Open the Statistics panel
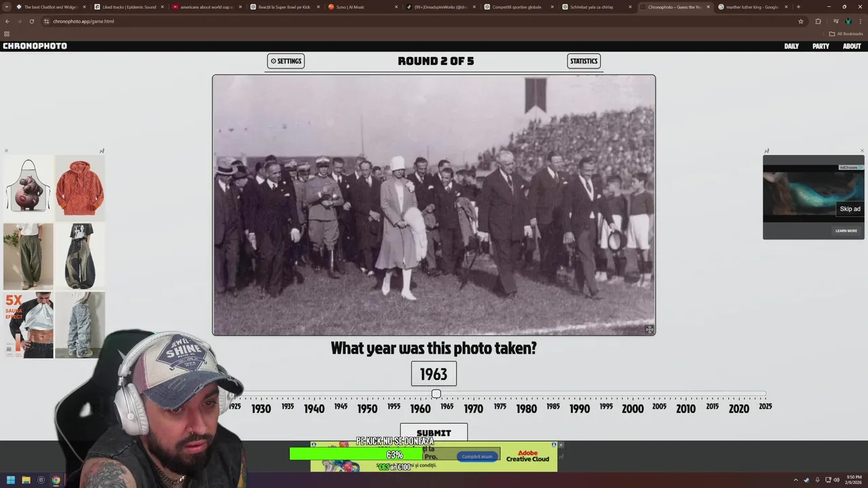Screen dimensions: 868x488 [x=584, y=61]
